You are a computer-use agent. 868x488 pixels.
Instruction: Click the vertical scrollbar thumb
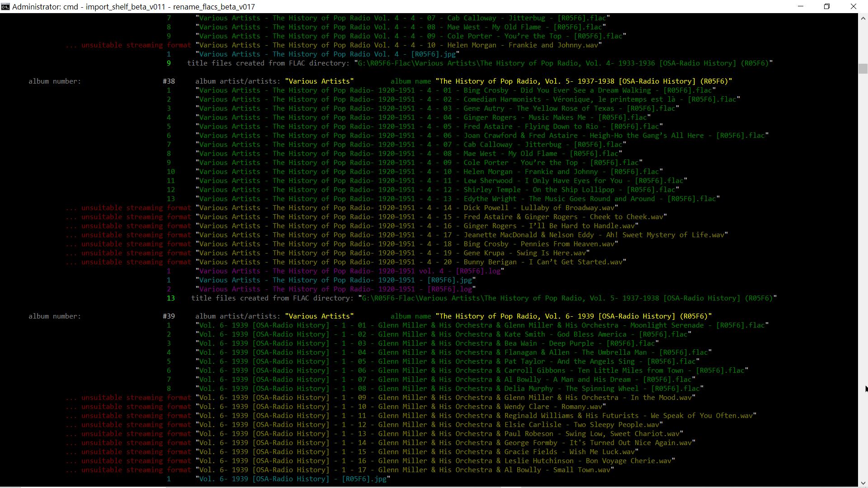[863, 69]
